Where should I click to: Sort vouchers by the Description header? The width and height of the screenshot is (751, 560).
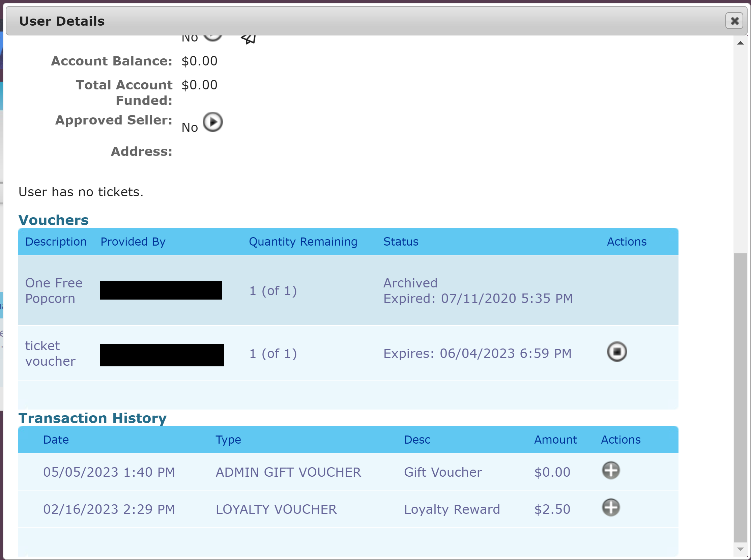[56, 242]
